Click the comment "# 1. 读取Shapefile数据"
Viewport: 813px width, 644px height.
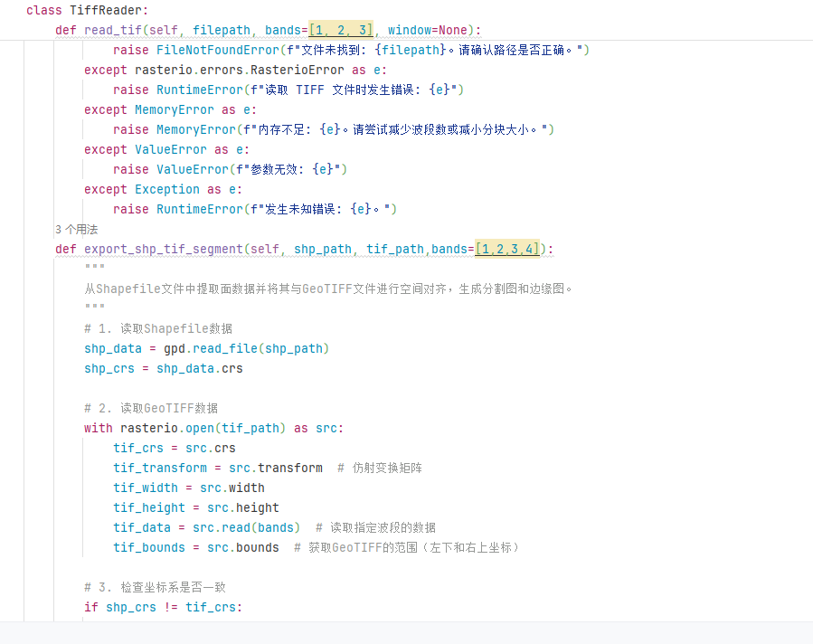point(158,328)
